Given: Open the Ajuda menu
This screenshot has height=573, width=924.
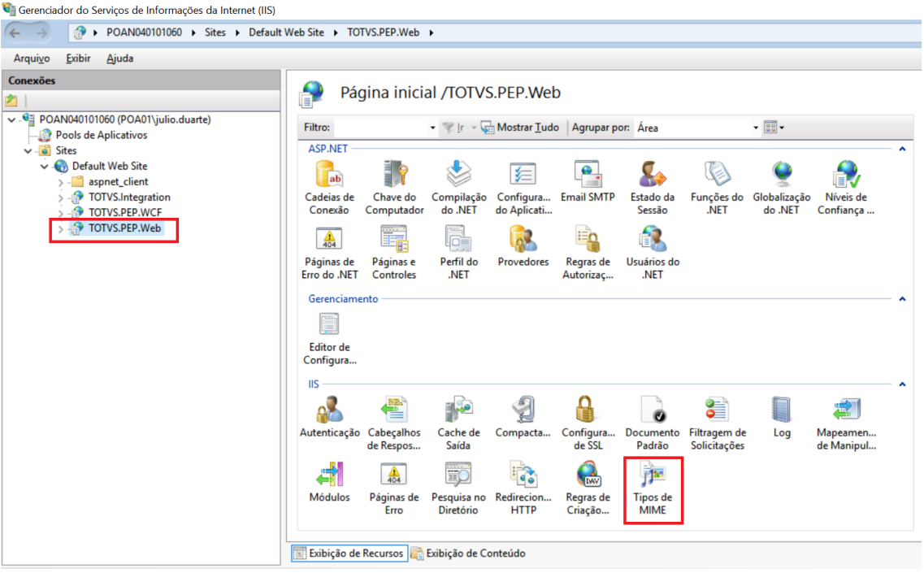Looking at the screenshot, I should (119, 59).
